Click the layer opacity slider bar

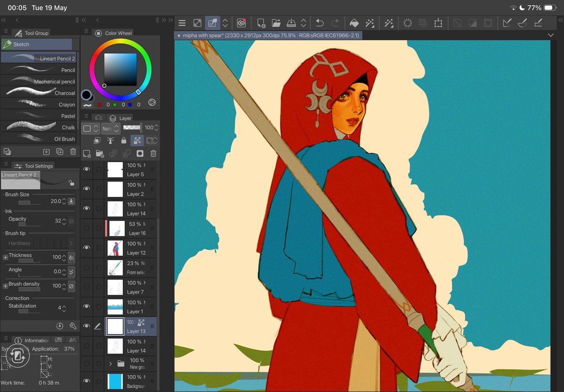tap(132, 127)
